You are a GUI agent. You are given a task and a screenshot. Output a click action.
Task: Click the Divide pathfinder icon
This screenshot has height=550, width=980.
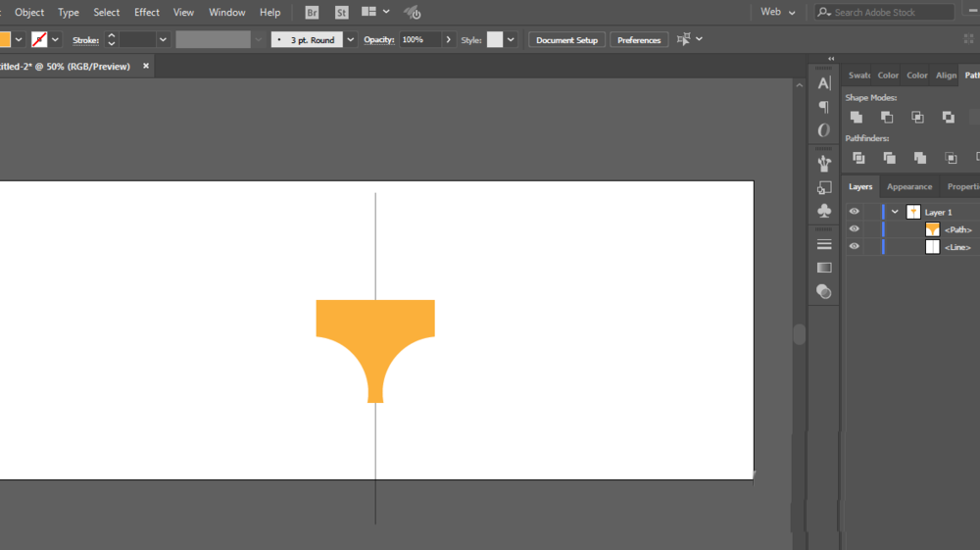point(858,158)
